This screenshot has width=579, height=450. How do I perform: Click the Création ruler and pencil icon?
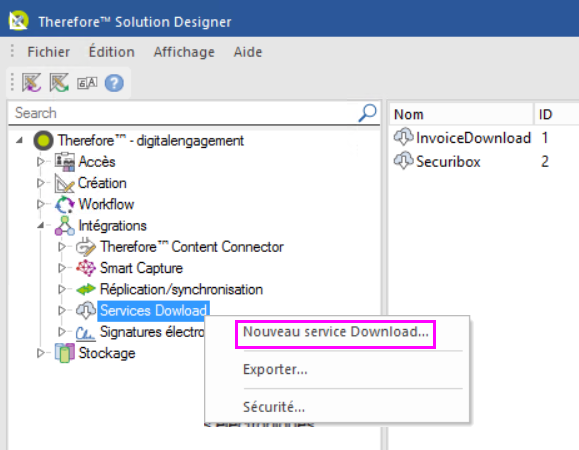coord(65,183)
